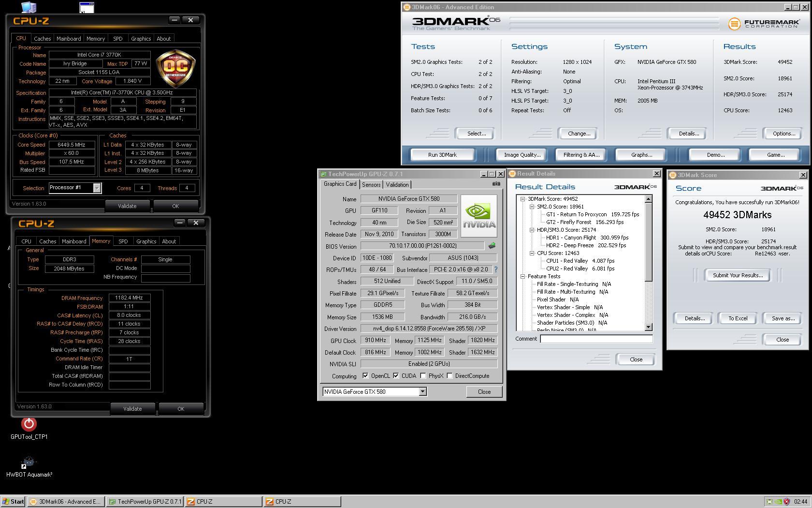Open the GPUTool_CTP1 desktop icon
Viewport: 812px width, 508px height.
(29, 429)
